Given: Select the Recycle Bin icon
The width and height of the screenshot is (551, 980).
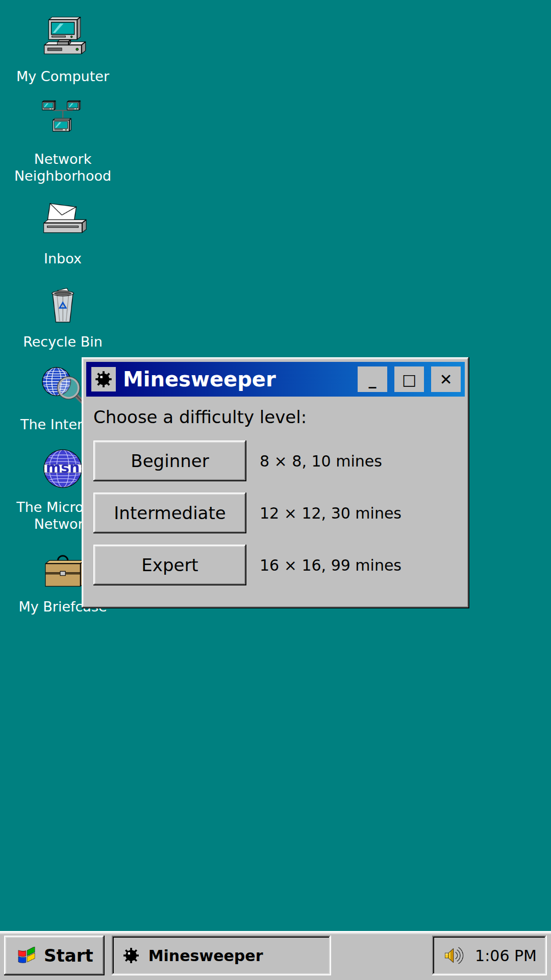Looking at the screenshot, I should (x=63, y=305).
